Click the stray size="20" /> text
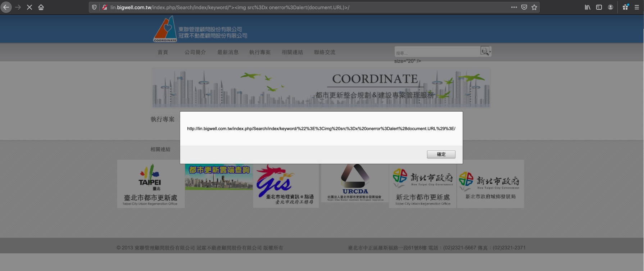The height and width of the screenshot is (271, 644). 407,61
